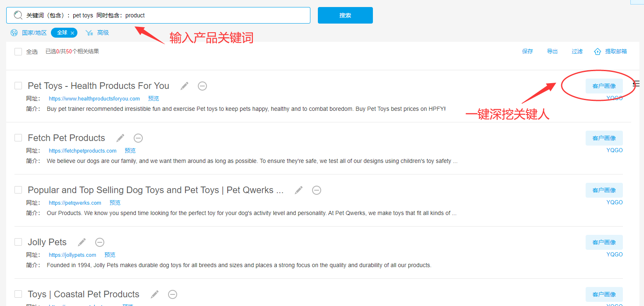Click the blue 搜索 button
This screenshot has height=306, width=644.
coord(345,15)
